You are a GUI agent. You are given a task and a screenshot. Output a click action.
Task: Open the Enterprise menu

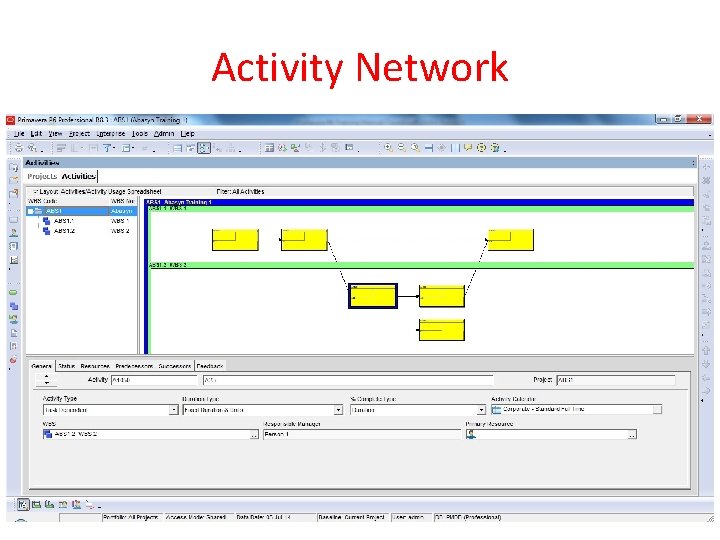coord(110,134)
